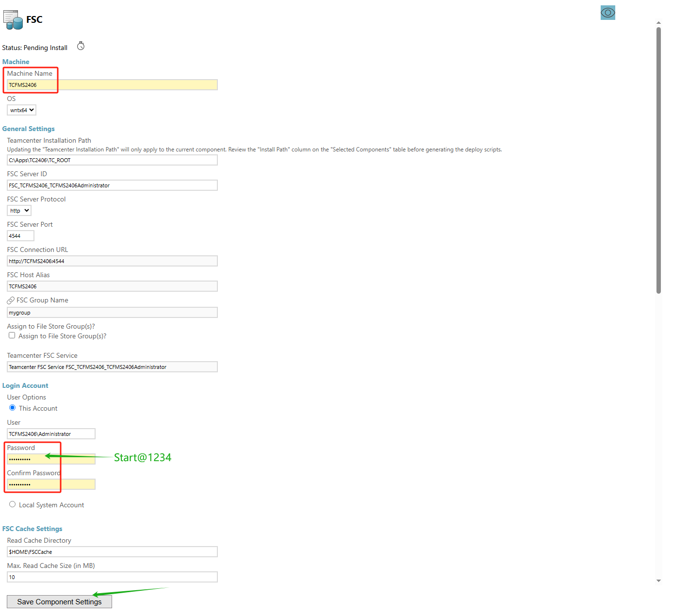Click the Max. Read Cache Size field
The image size is (689, 616).
pyautogui.click(x=113, y=577)
